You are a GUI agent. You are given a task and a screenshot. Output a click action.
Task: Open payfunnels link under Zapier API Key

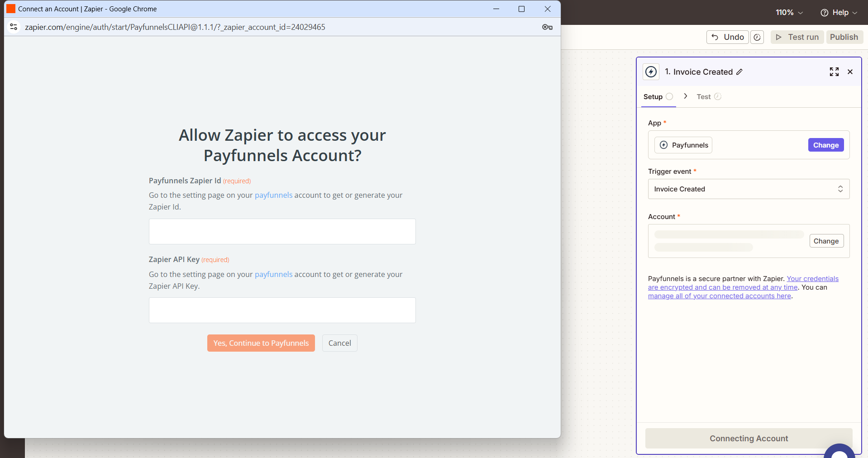tap(273, 274)
